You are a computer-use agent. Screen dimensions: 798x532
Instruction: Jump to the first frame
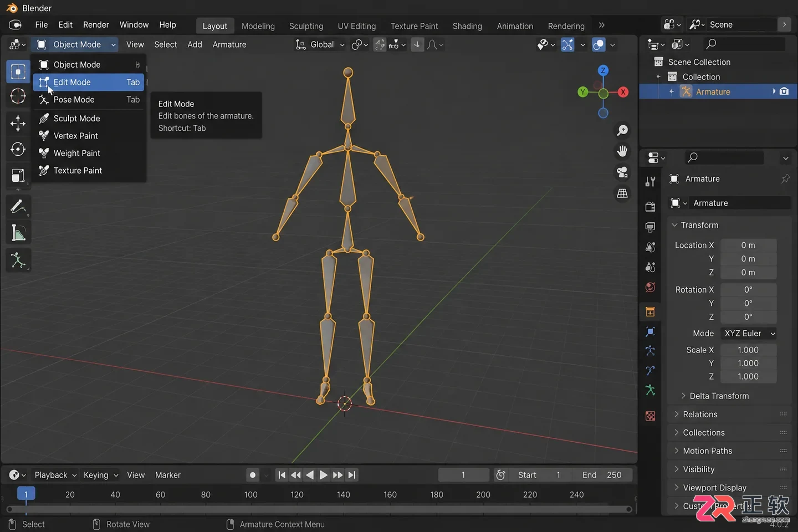(282, 475)
